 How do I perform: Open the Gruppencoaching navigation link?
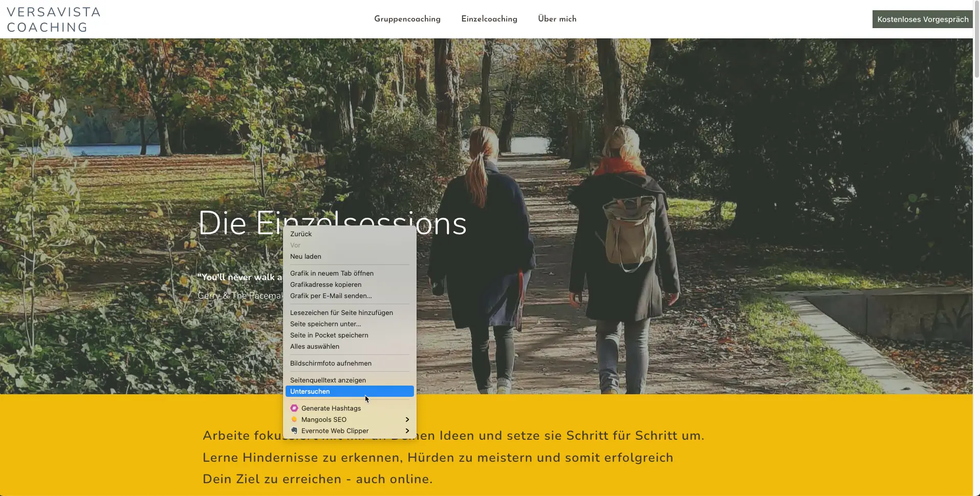point(407,19)
